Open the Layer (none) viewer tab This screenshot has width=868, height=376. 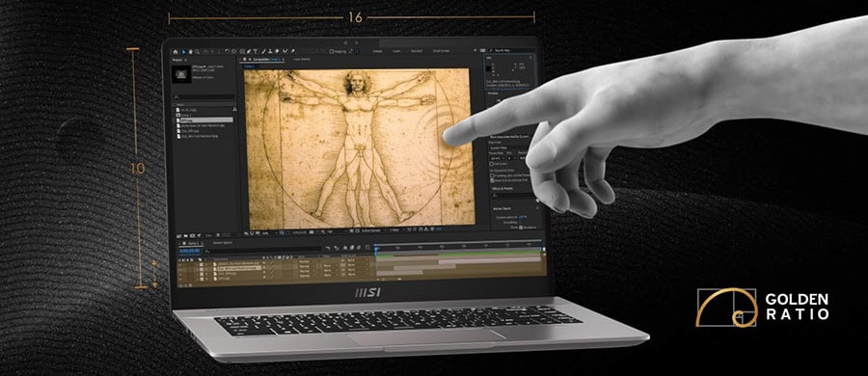[302, 59]
